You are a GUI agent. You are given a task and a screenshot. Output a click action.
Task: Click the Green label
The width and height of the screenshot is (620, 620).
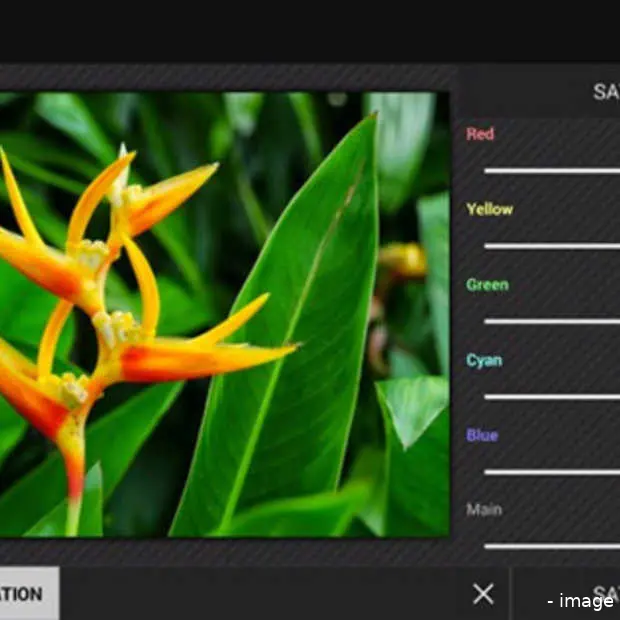pyautogui.click(x=487, y=285)
